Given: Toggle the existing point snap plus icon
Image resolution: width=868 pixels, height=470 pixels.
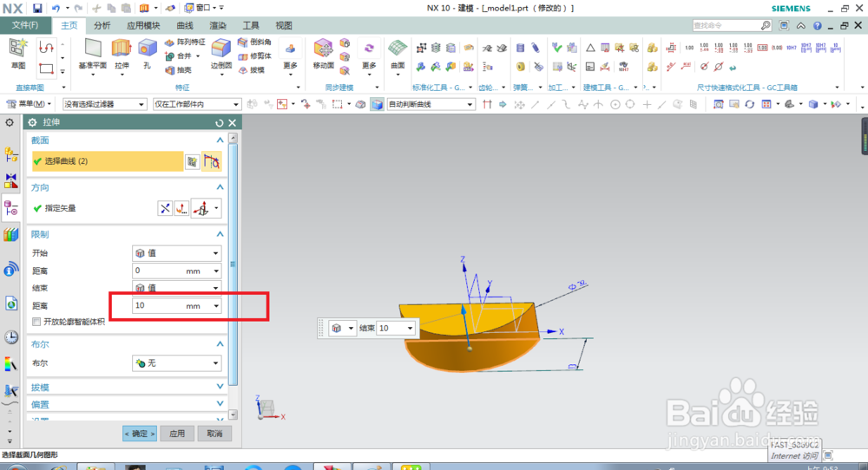Looking at the screenshot, I should coord(647,105).
